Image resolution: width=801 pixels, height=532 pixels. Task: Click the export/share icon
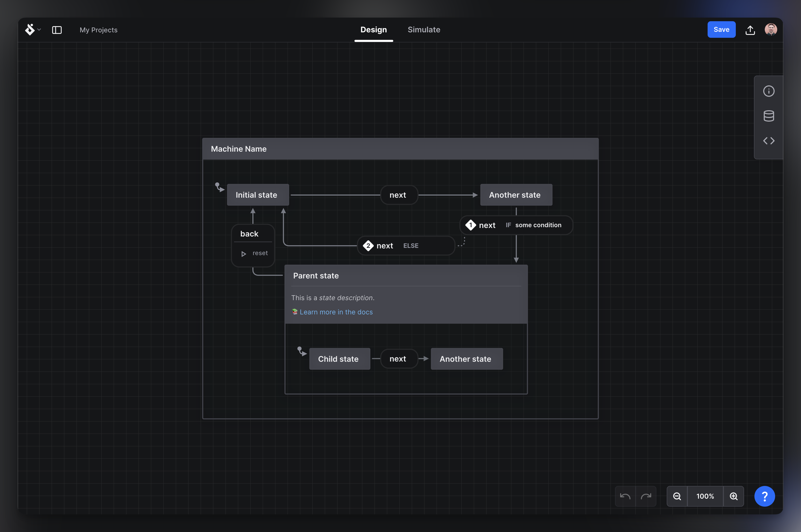pos(750,29)
